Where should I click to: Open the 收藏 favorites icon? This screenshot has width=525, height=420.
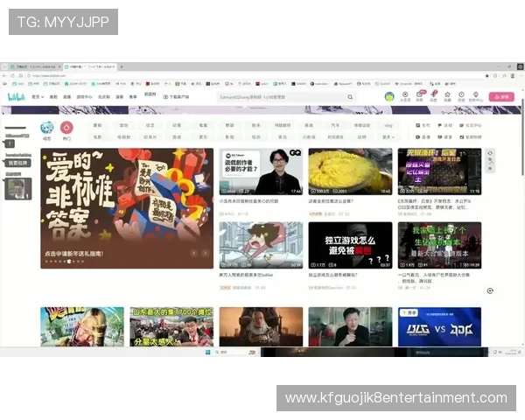(x=447, y=96)
